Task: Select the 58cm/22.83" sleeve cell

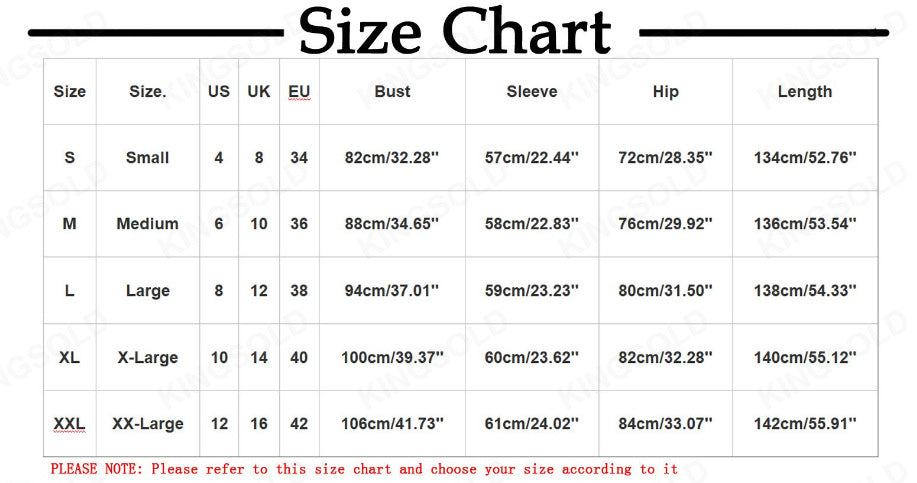Action: click(531, 223)
